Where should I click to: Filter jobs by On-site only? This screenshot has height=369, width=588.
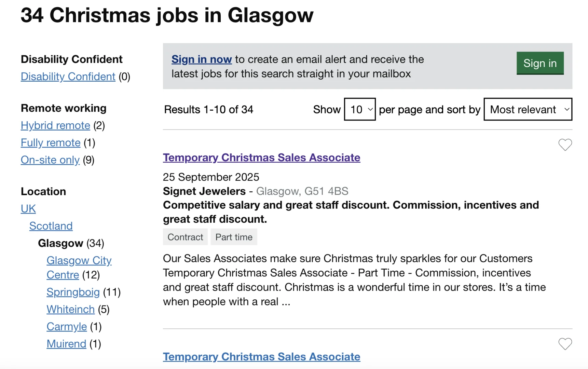[50, 160]
